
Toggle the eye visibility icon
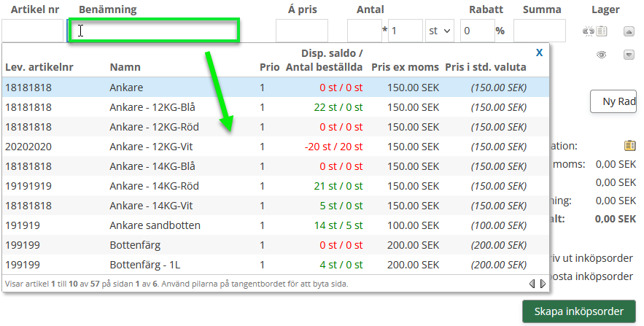tap(602, 55)
